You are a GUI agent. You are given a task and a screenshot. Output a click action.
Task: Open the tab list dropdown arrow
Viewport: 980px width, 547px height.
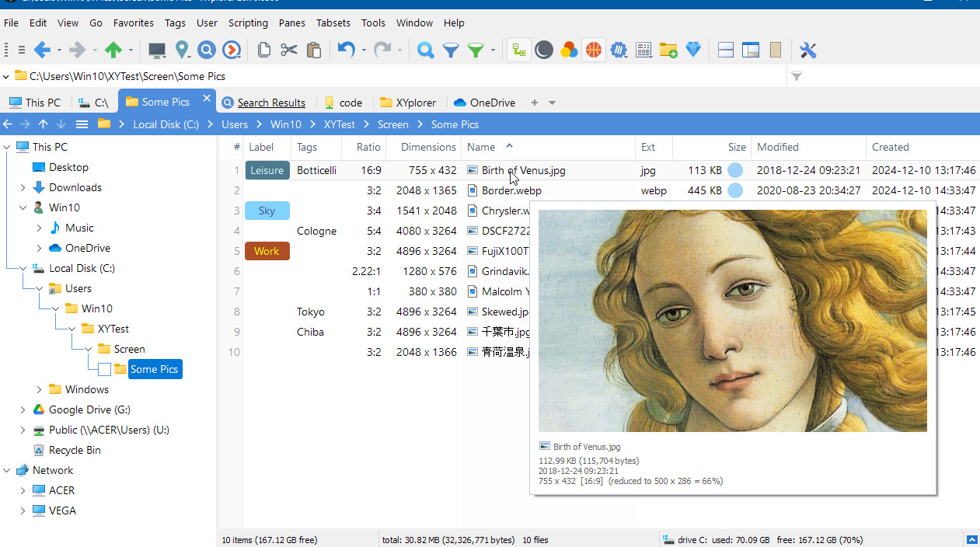pyautogui.click(x=553, y=103)
